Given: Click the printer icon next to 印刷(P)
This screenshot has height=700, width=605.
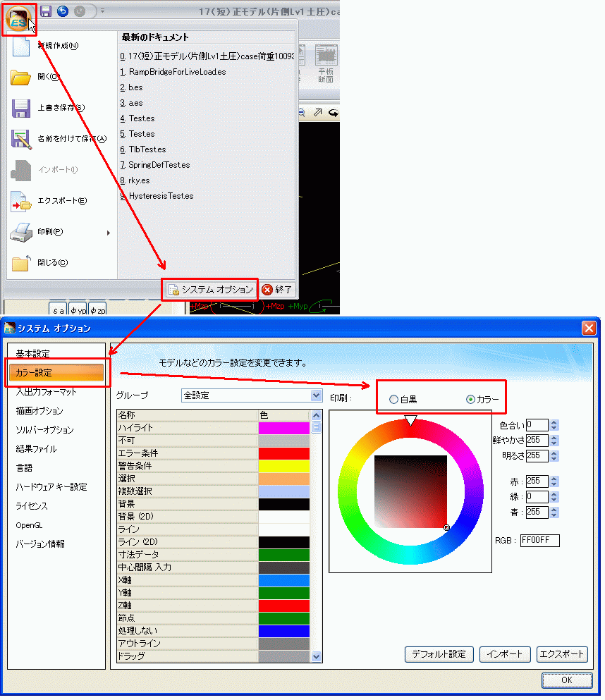Looking at the screenshot, I should coord(21,232).
